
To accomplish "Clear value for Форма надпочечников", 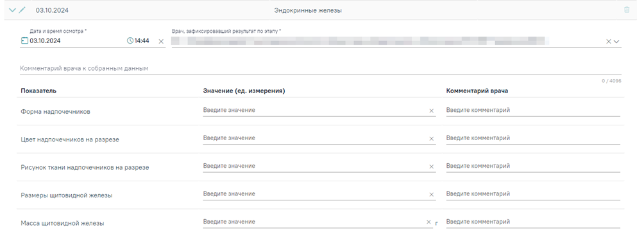I will [431, 111].
